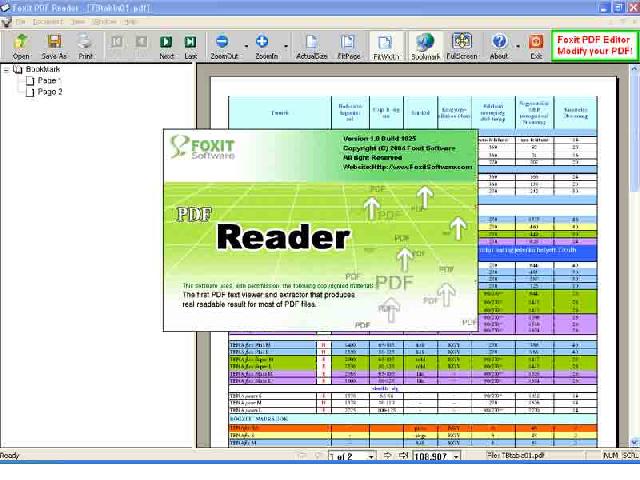Click status bar next page arrow
The image size is (640, 480).
click(x=387, y=455)
